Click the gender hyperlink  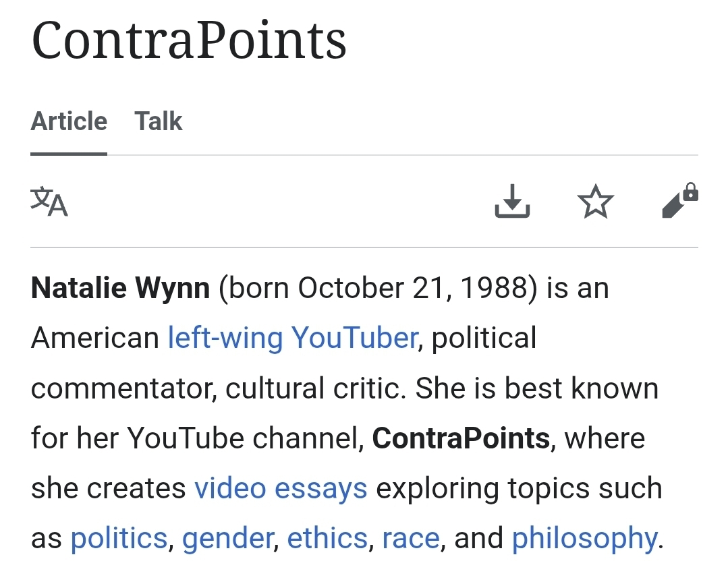[x=228, y=539]
